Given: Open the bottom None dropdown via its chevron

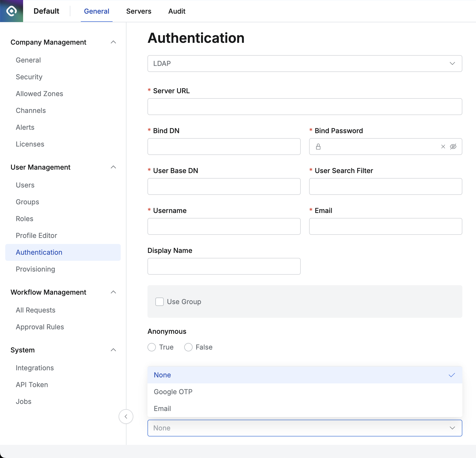Looking at the screenshot, I should pyautogui.click(x=452, y=428).
